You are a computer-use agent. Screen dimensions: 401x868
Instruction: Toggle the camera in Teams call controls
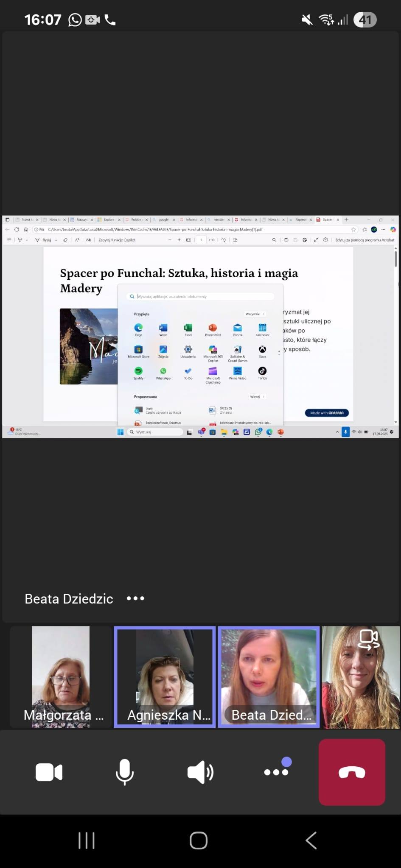49,772
